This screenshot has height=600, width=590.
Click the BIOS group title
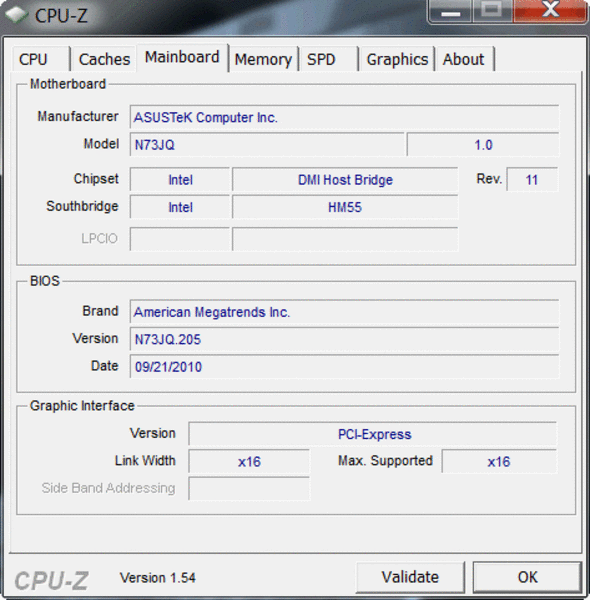click(45, 281)
